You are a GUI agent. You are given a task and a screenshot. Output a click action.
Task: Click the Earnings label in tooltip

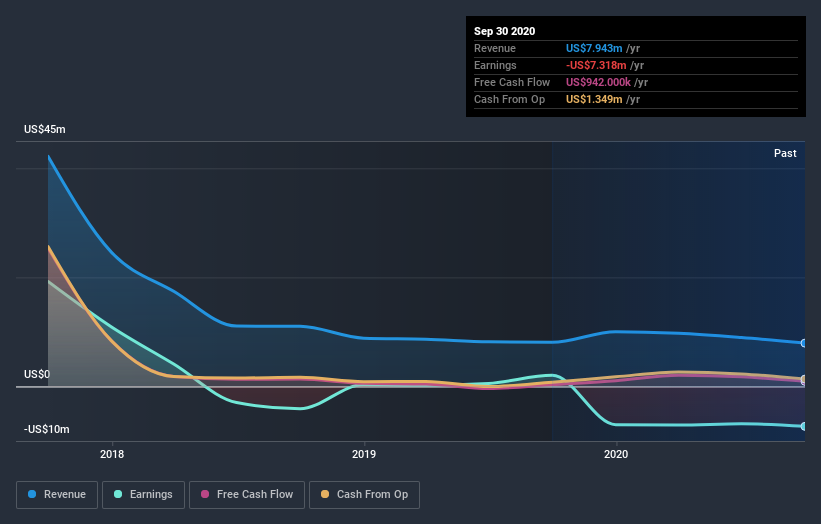coord(495,65)
